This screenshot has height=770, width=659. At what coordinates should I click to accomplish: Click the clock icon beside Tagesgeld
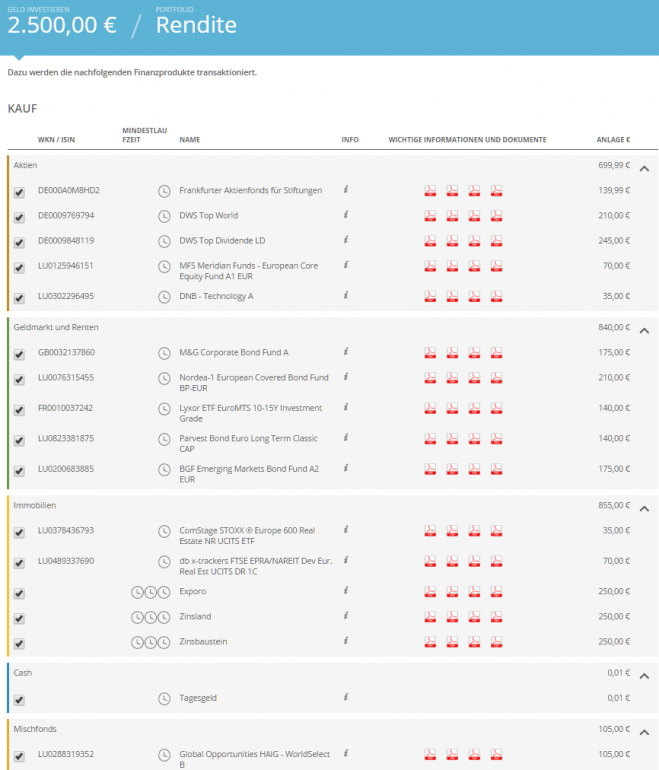164,698
